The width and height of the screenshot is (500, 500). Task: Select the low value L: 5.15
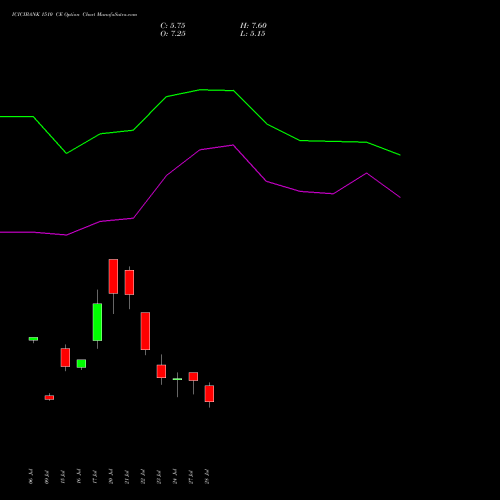[253, 34]
